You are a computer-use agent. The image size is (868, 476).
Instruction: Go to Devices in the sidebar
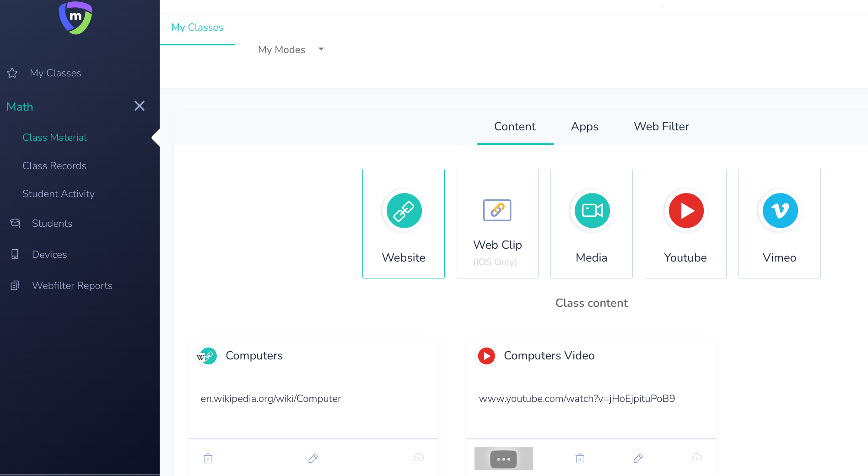[x=49, y=255]
